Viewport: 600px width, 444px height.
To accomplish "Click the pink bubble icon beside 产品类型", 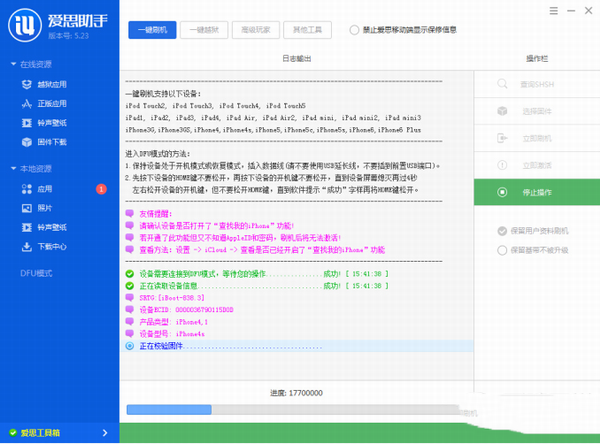I will pos(130,322).
